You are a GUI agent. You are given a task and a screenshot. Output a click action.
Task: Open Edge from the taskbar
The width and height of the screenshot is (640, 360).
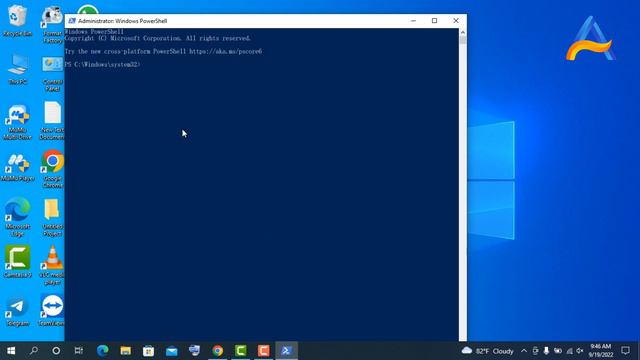tap(102, 351)
